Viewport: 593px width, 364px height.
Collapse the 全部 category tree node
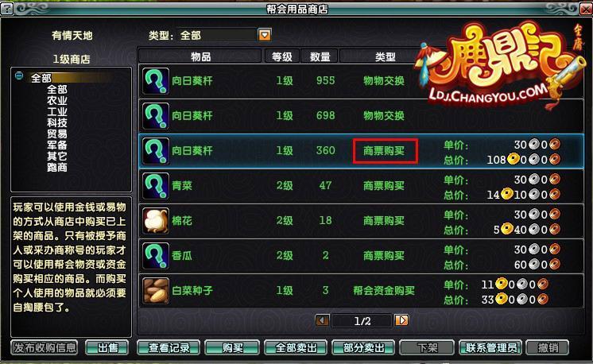click(19, 76)
